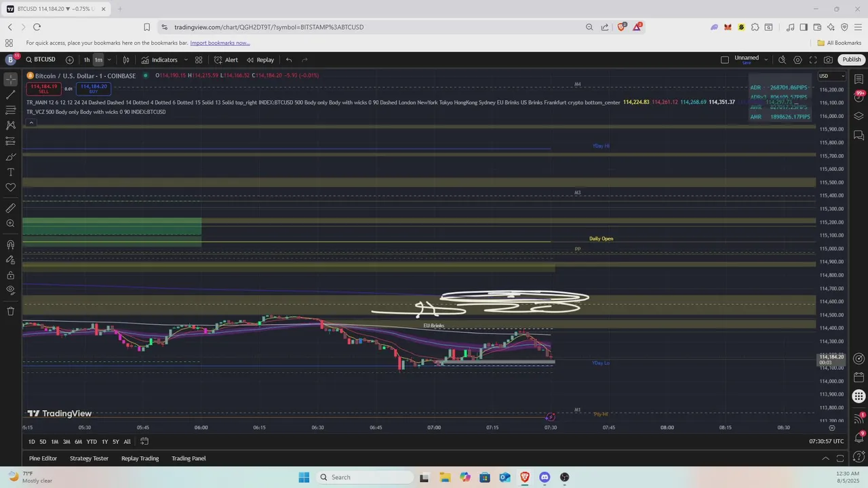
Task: Open the Brave Shields lion icon
Action: click(x=621, y=27)
